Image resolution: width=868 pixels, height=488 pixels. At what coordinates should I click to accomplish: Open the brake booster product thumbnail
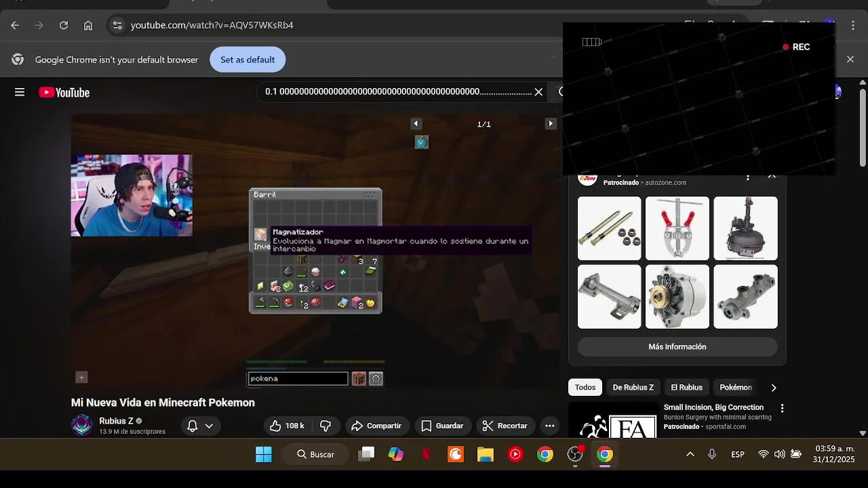tap(745, 228)
